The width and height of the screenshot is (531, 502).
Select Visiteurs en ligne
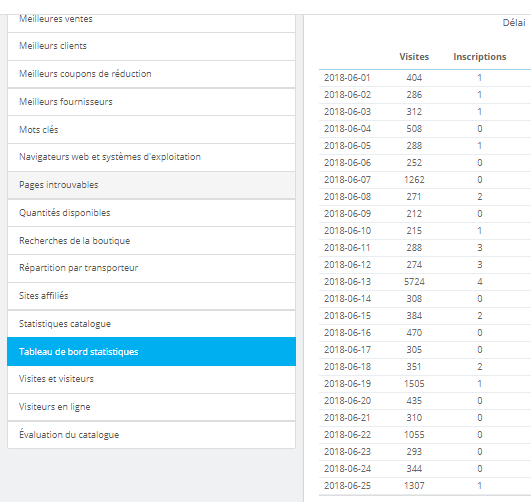click(x=151, y=407)
